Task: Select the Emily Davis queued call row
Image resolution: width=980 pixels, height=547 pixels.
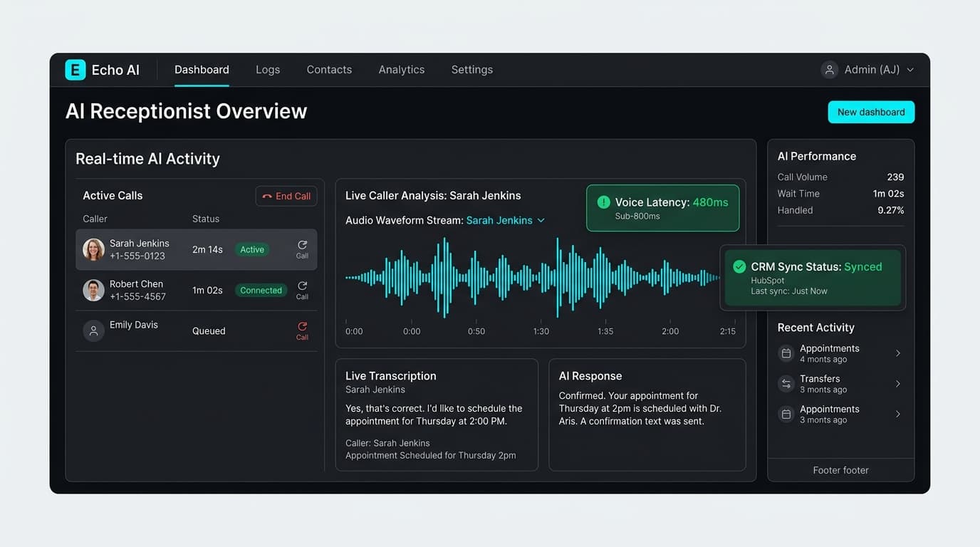Action: point(197,330)
